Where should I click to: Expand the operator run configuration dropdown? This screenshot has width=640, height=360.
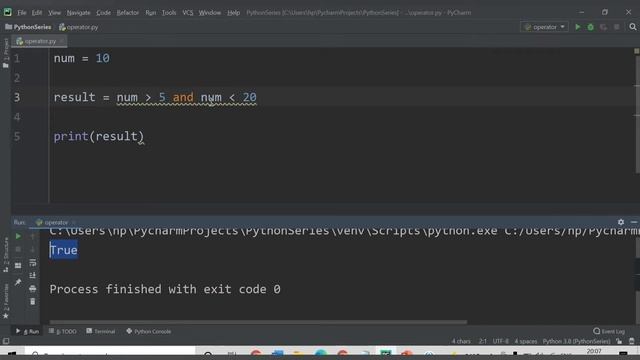[544, 27]
